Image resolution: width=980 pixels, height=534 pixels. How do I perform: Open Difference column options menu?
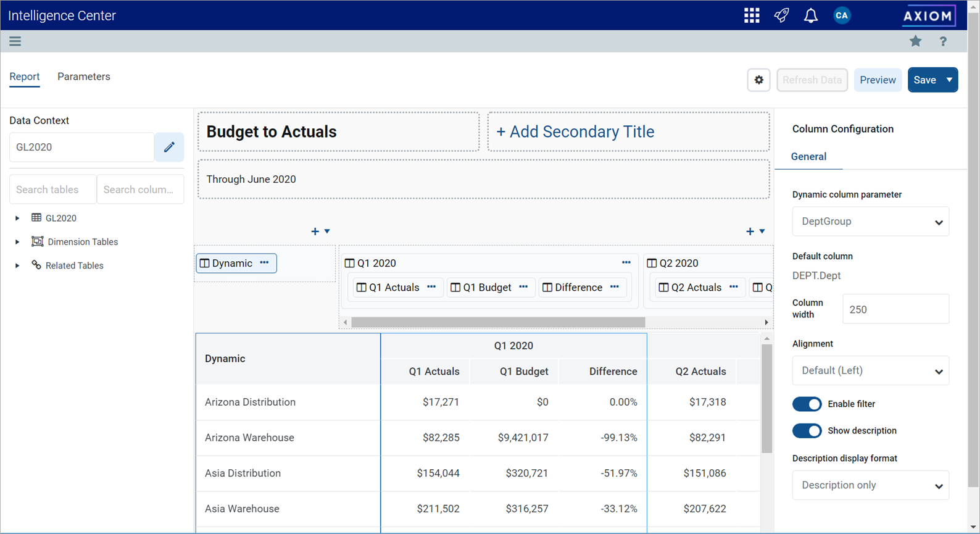click(615, 287)
